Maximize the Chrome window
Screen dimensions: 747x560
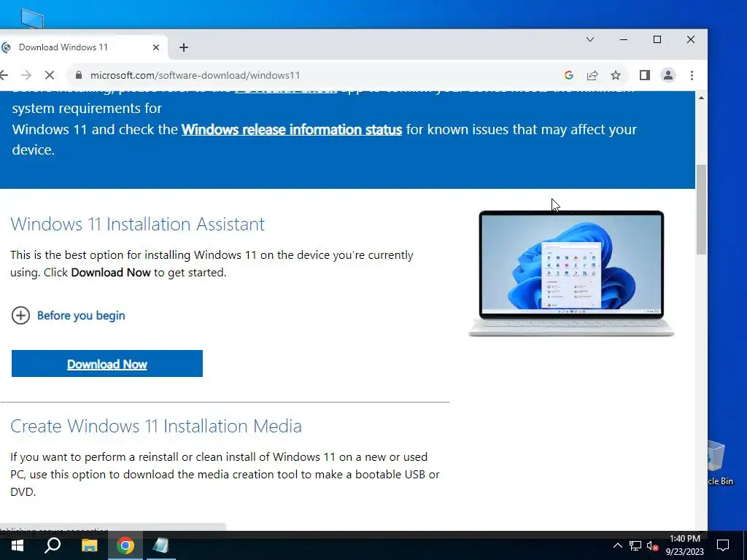[x=657, y=39]
